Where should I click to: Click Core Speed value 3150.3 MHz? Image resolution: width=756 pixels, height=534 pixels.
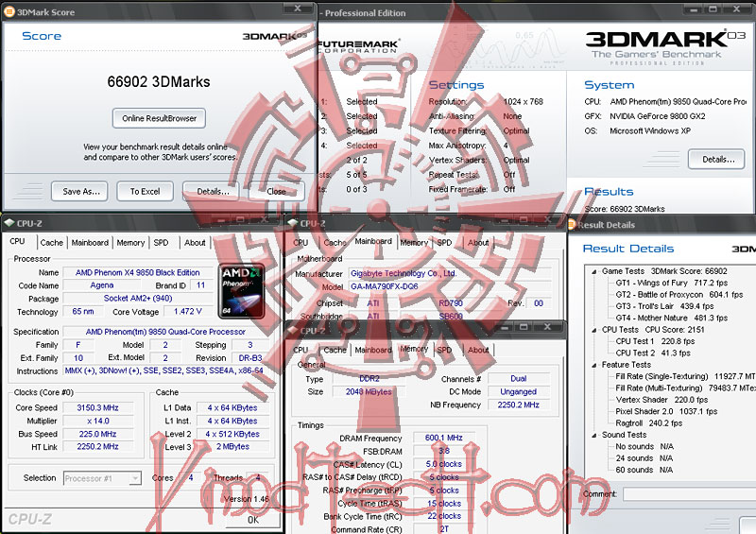coord(98,407)
